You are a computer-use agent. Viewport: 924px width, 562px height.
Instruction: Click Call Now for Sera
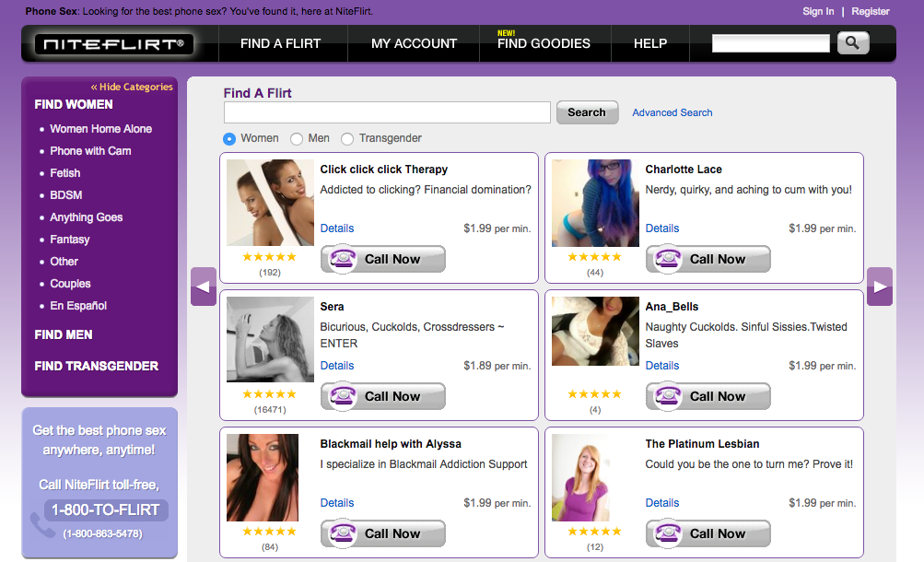pos(383,396)
